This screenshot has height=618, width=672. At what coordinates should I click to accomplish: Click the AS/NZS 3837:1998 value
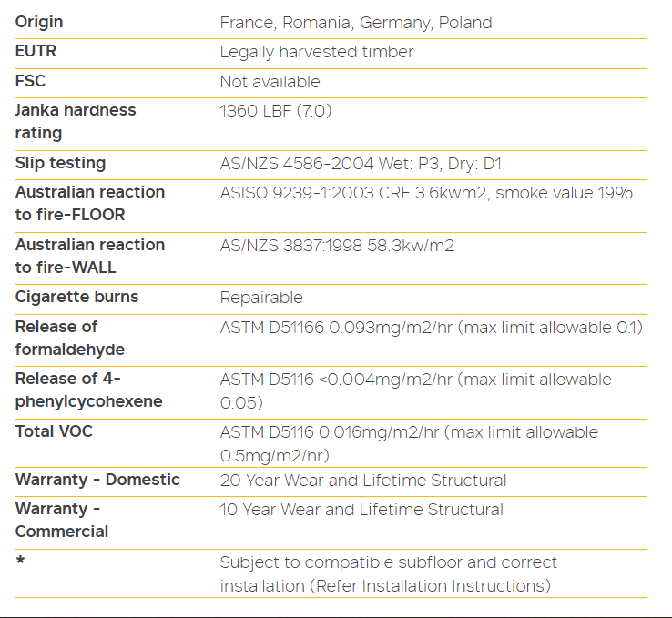click(337, 246)
